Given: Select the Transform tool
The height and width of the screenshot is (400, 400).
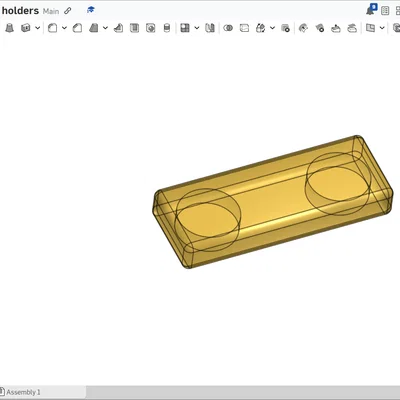Looking at the screenshot, I should (x=260, y=28).
